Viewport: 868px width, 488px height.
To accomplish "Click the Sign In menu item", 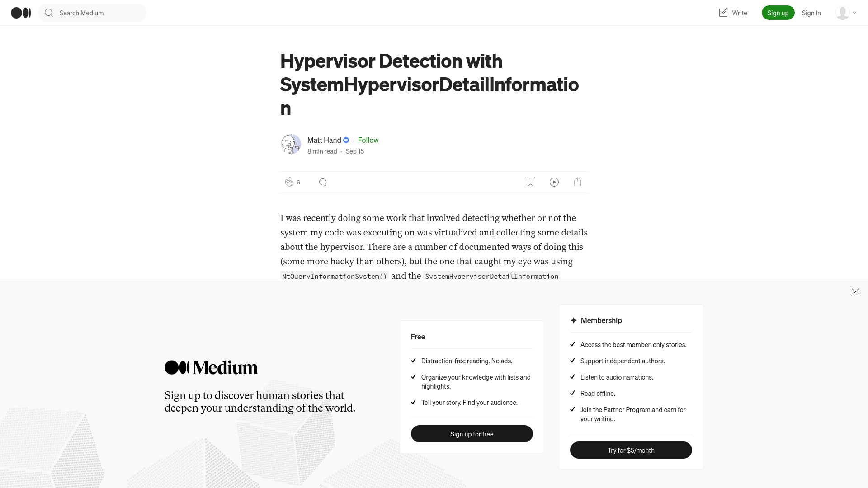I will pyautogui.click(x=811, y=13).
